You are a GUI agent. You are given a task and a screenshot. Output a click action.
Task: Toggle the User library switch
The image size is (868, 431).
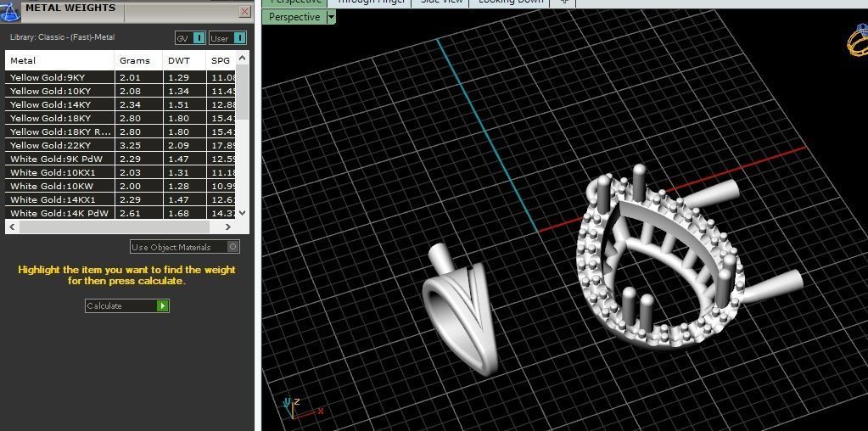click(x=227, y=38)
